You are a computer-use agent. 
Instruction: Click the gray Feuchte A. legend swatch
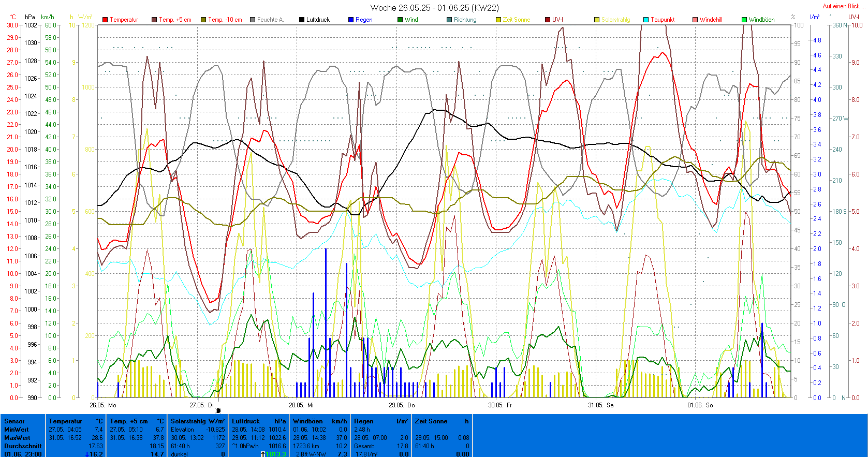(x=253, y=20)
